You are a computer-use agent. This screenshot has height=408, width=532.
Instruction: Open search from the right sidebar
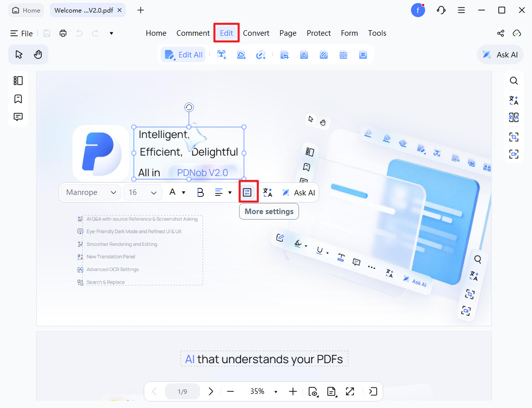click(x=514, y=81)
